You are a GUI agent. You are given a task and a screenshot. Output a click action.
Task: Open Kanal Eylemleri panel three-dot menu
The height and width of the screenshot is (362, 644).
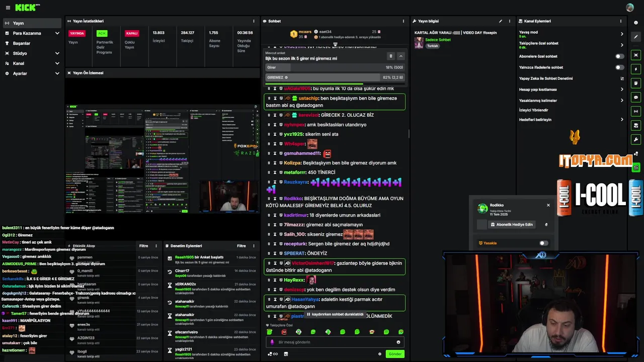point(621,21)
